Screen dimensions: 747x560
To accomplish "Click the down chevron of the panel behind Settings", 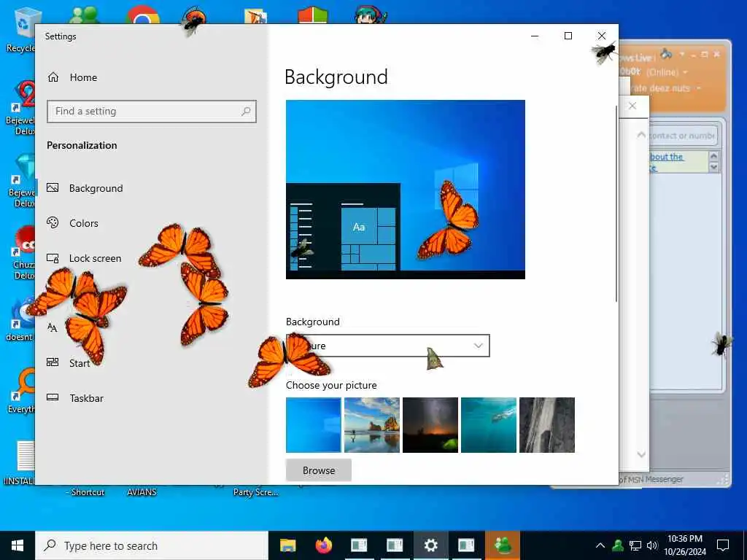I will click(x=641, y=454).
